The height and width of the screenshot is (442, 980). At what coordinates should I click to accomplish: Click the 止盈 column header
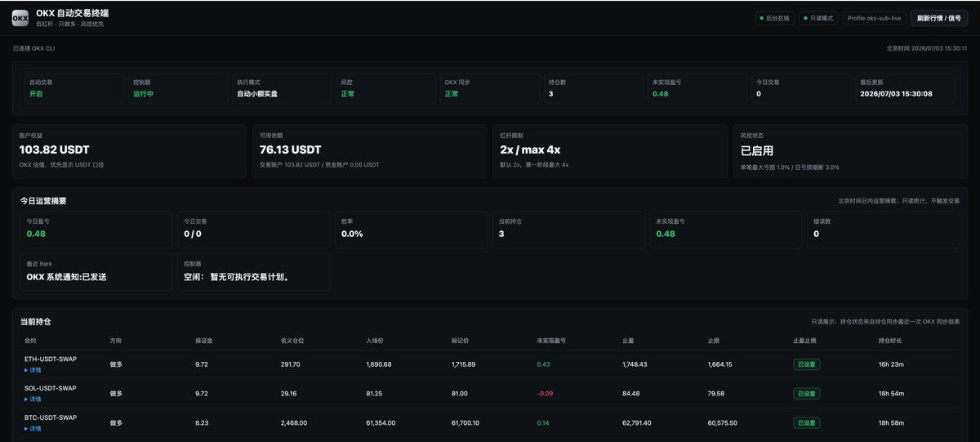(x=628, y=340)
